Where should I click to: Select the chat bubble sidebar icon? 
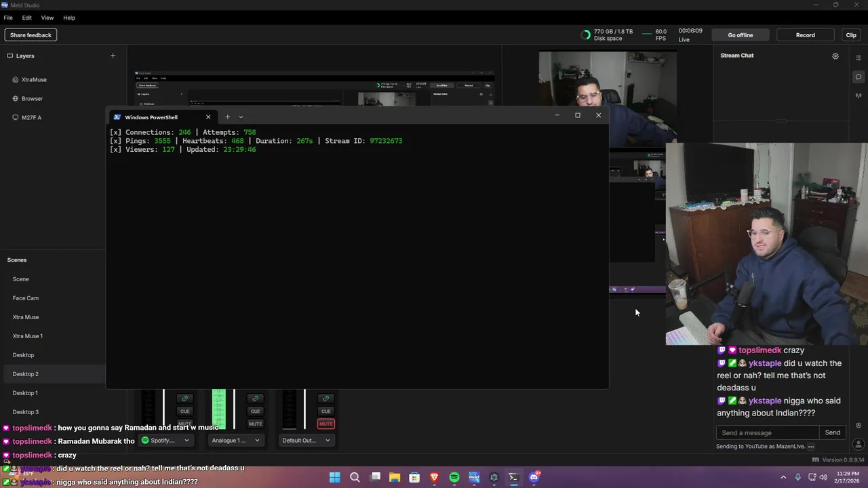(x=859, y=77)
